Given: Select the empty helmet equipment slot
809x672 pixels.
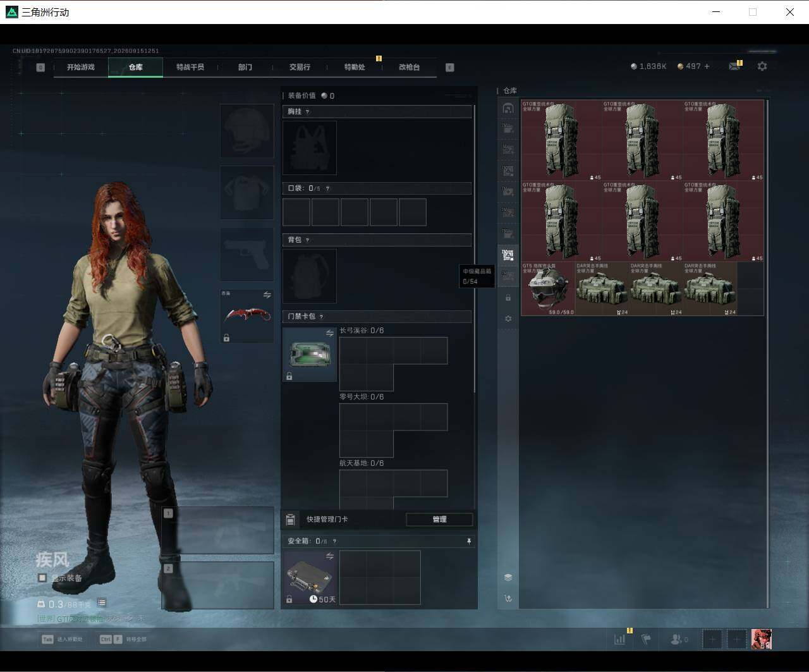Looking at the screenshot, I should coord(246,131).
